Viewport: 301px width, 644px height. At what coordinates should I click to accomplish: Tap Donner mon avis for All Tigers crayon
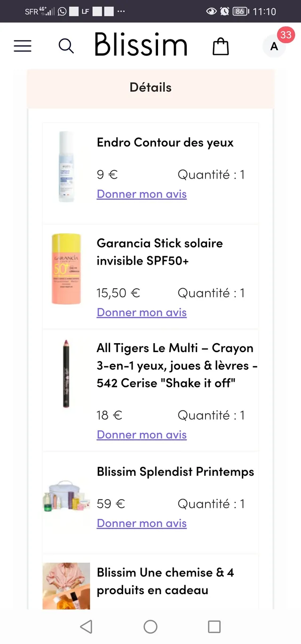click(142, 435)
